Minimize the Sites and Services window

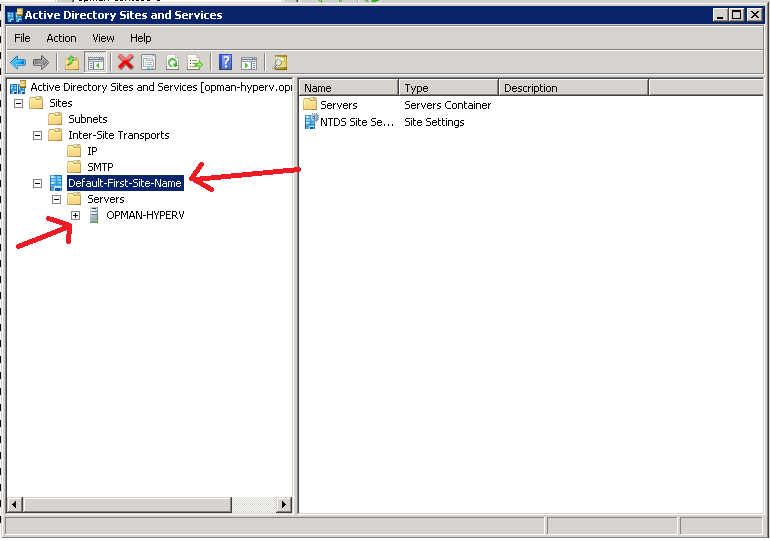click(720, 15)
